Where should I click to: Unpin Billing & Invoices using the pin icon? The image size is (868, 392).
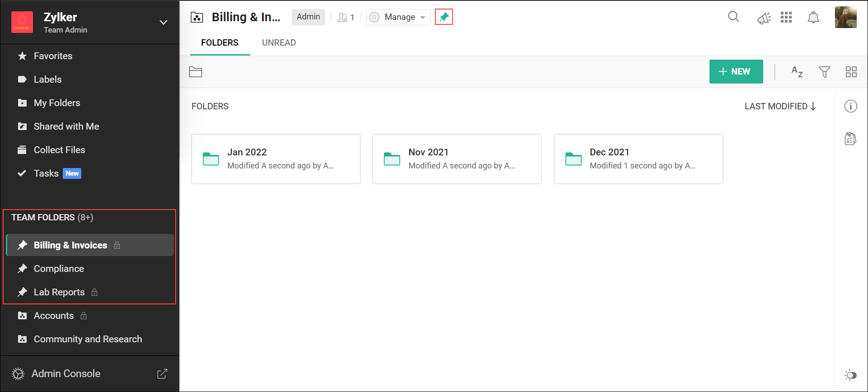443,17
